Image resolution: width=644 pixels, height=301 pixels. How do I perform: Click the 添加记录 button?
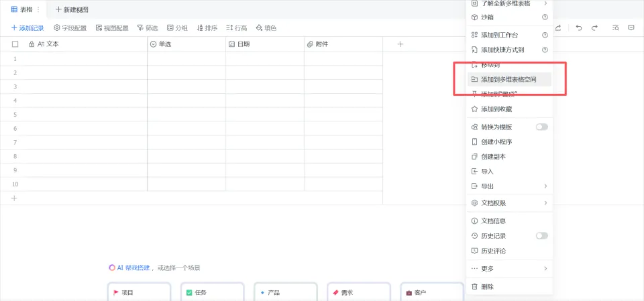click(x=28, y=28)
